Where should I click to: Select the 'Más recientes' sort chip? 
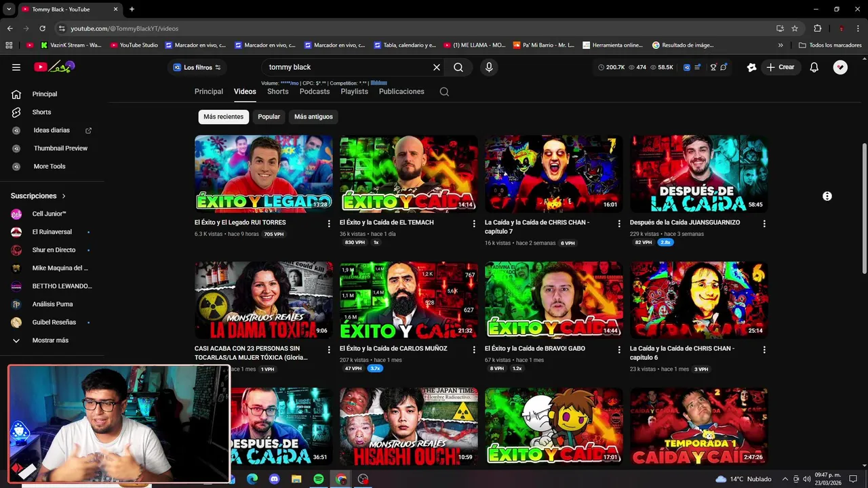(223, 117)
